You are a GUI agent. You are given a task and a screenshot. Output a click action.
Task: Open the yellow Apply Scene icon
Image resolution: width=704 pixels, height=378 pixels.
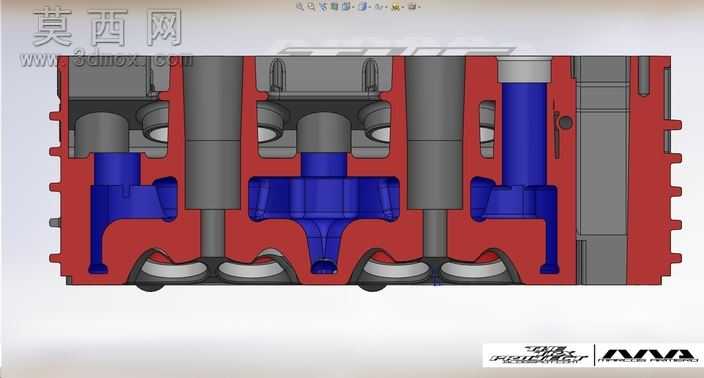tap(396, 7)
